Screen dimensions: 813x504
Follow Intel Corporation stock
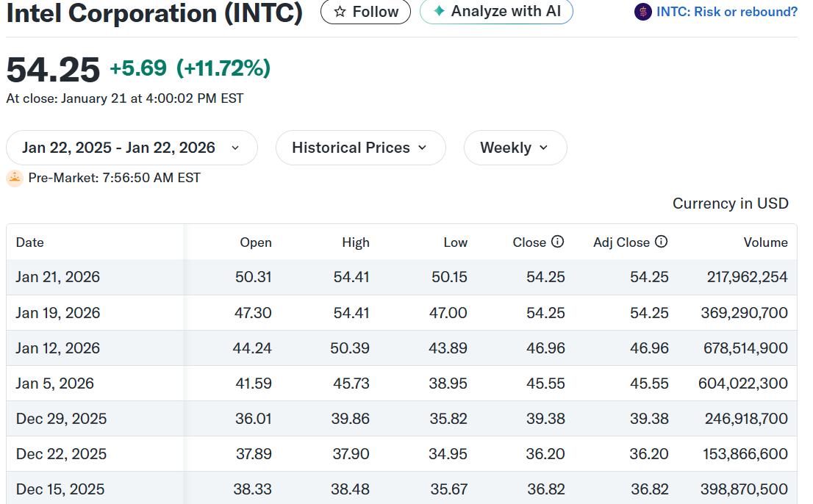click(365, 12)
